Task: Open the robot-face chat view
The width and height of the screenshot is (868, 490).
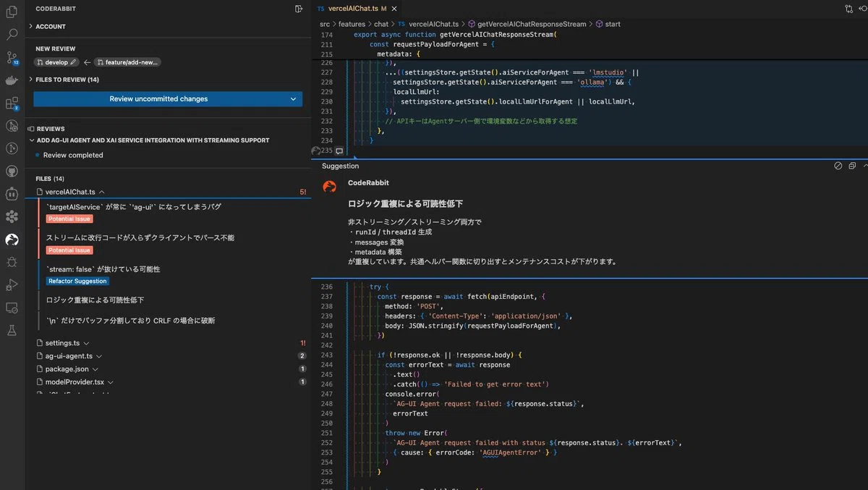Action: 12,194
